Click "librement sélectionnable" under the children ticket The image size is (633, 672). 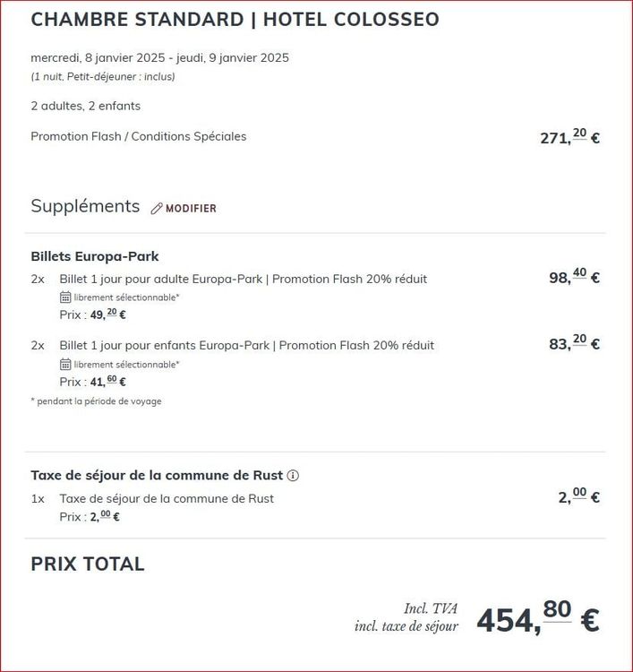click(x=126, y=365)
